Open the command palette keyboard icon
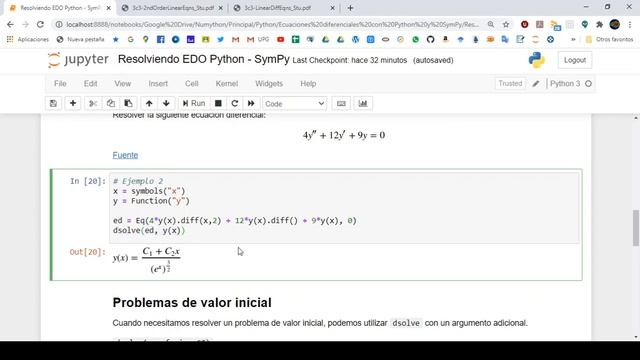Screen dimensions: 640x360 point(341,103)
